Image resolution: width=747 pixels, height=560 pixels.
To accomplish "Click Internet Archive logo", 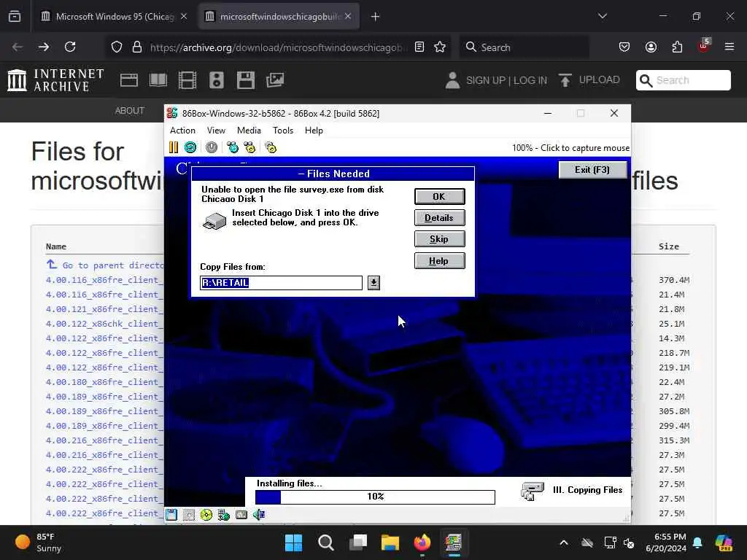I will 56,80.
